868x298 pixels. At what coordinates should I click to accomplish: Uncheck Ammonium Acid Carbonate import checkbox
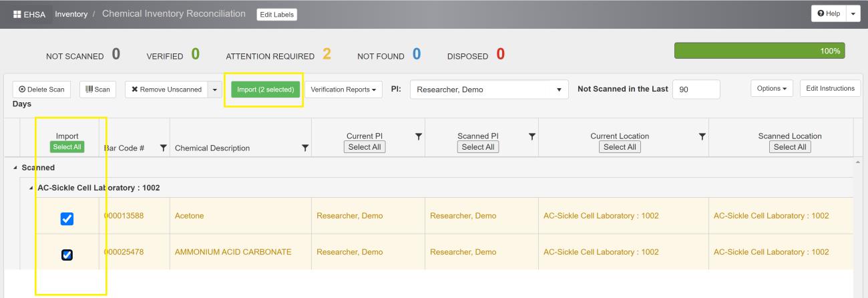pyautogui.click(x=67, y=255)
